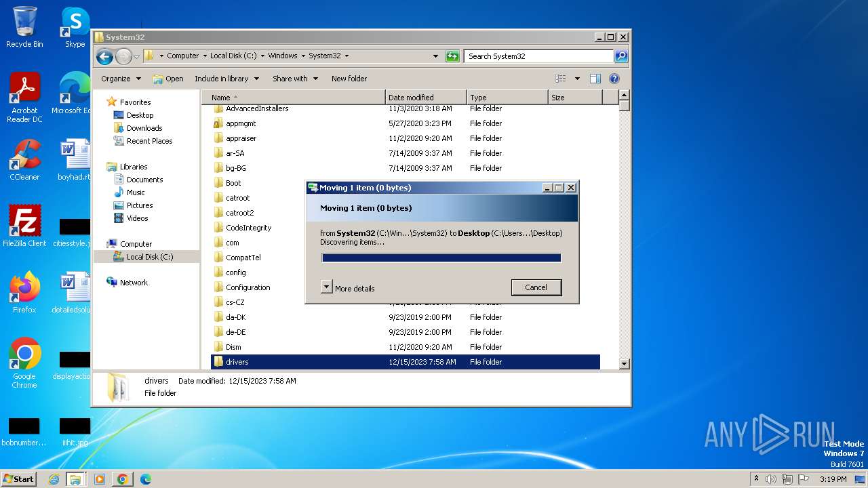Image resolution: width=868 pixels, height=488 pixels.
Task: Open Include in library menu
Action: (226, 79)
